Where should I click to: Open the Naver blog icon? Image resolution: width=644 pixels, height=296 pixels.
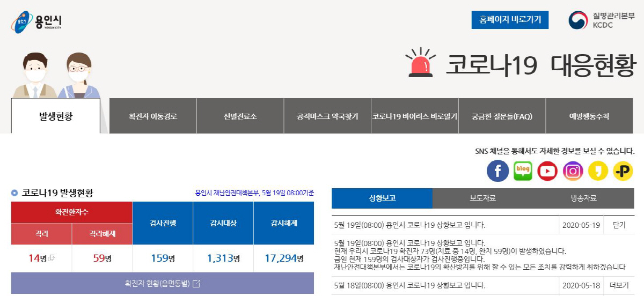click(523, 171)
